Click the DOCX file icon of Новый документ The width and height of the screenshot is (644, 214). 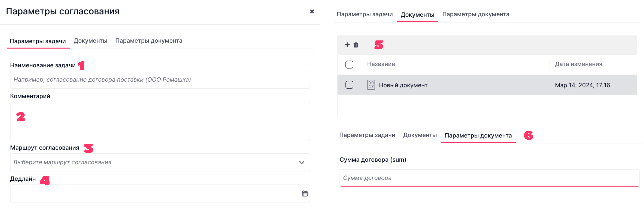[371, 85]
